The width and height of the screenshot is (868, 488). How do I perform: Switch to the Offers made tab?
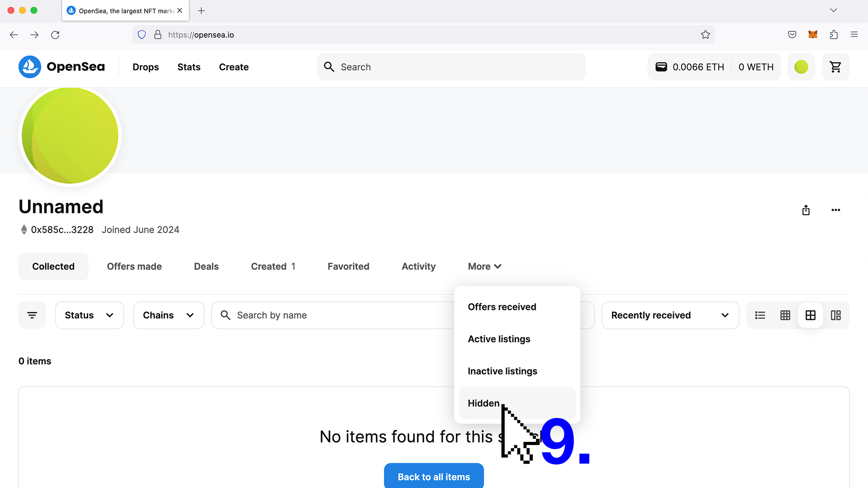tap(134, 267)
